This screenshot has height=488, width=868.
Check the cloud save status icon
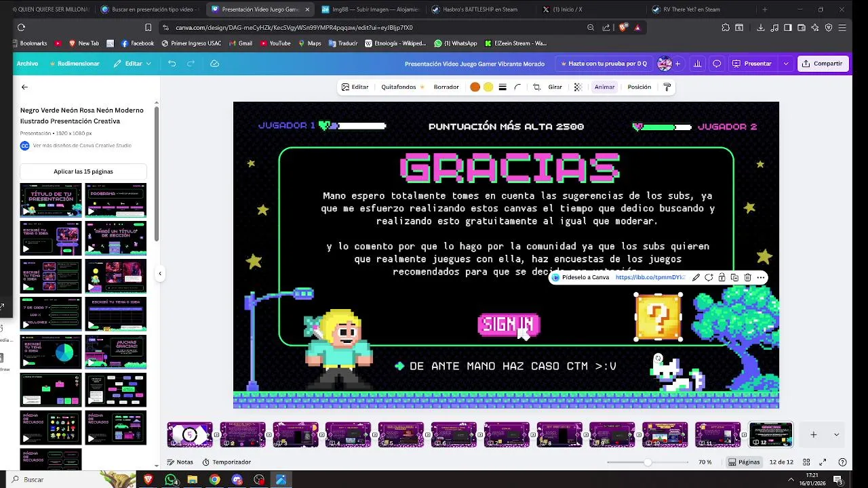click(x=214, y=64)
